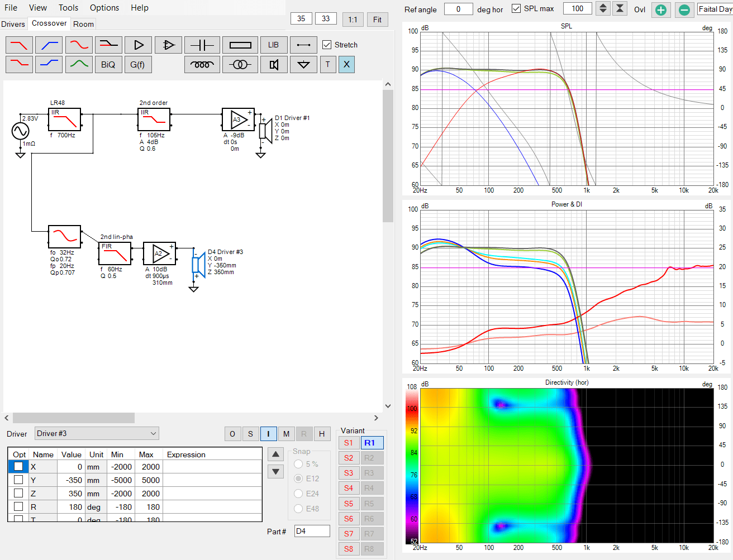Screen dimensions: 733x560
Task: Select the 5 % snap radio button
Action: (298, 464)
